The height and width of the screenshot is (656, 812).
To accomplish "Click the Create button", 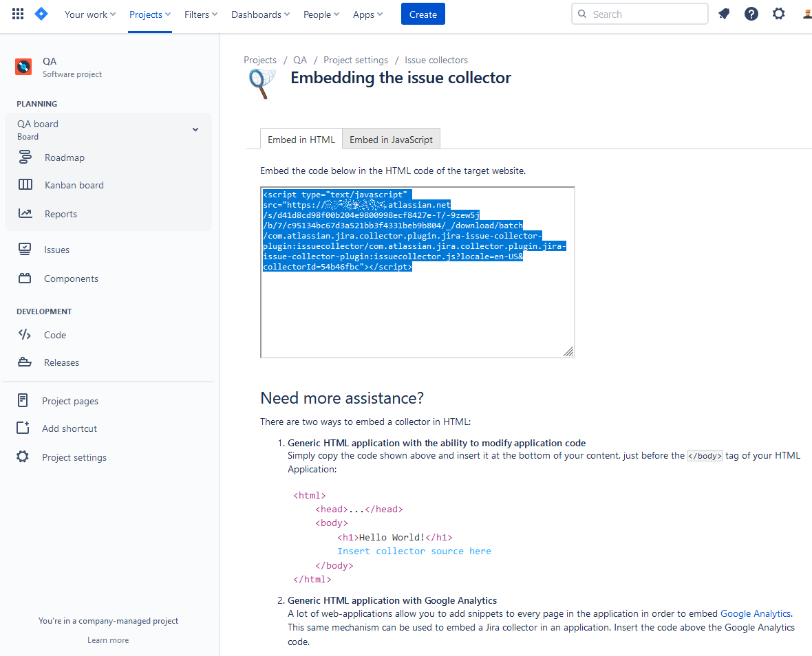I will coord(423,14).
